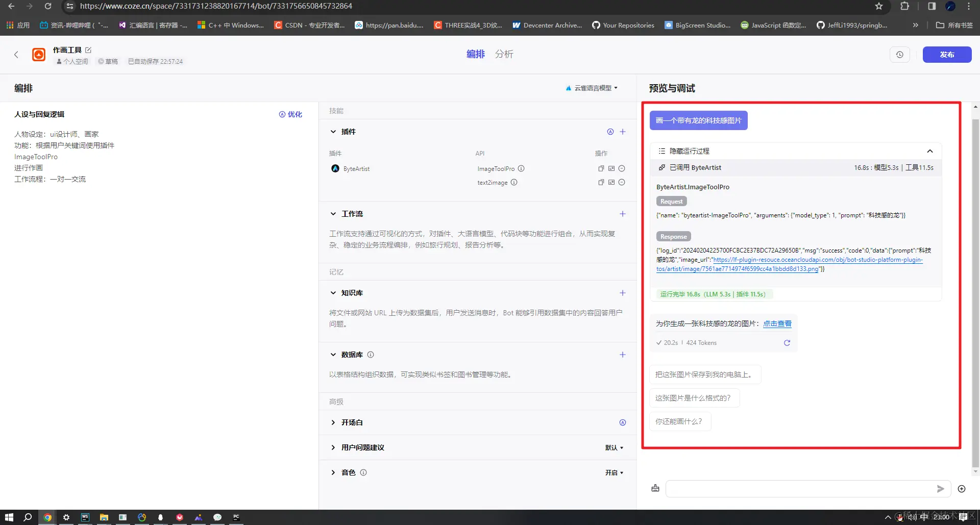Show info for the text2image API
The image size is (980, 525).
click(514, 182)
